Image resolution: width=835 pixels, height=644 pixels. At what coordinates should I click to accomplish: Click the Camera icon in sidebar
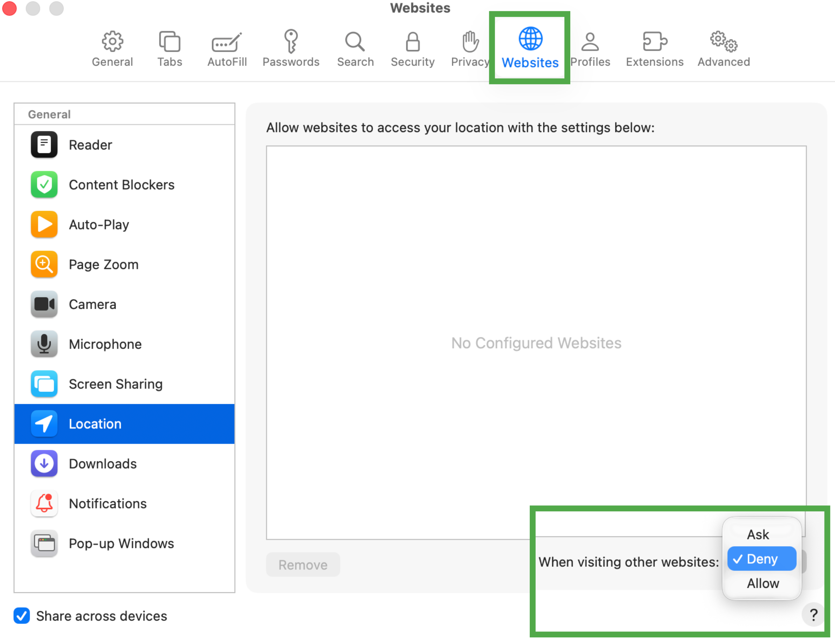tap(44, 304)
